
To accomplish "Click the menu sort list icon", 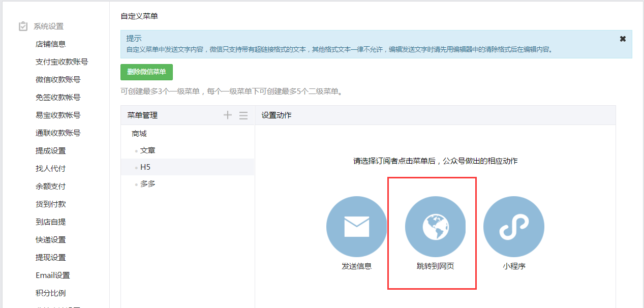I will pyautogui.click(x=243, y=115).
